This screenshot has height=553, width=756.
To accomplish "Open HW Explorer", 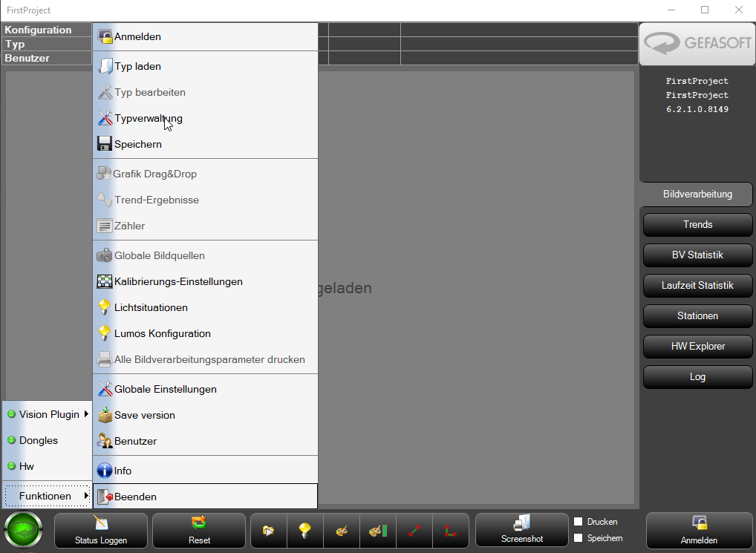I will (697, 347).
